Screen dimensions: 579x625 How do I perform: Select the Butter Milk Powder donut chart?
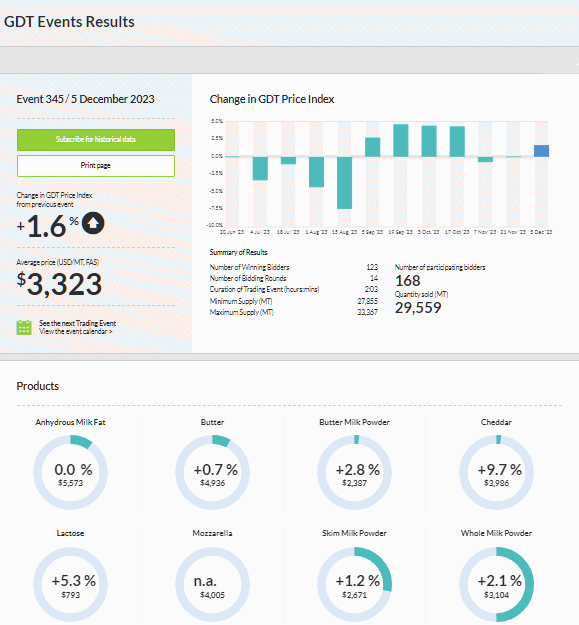[x=354, y=472]
